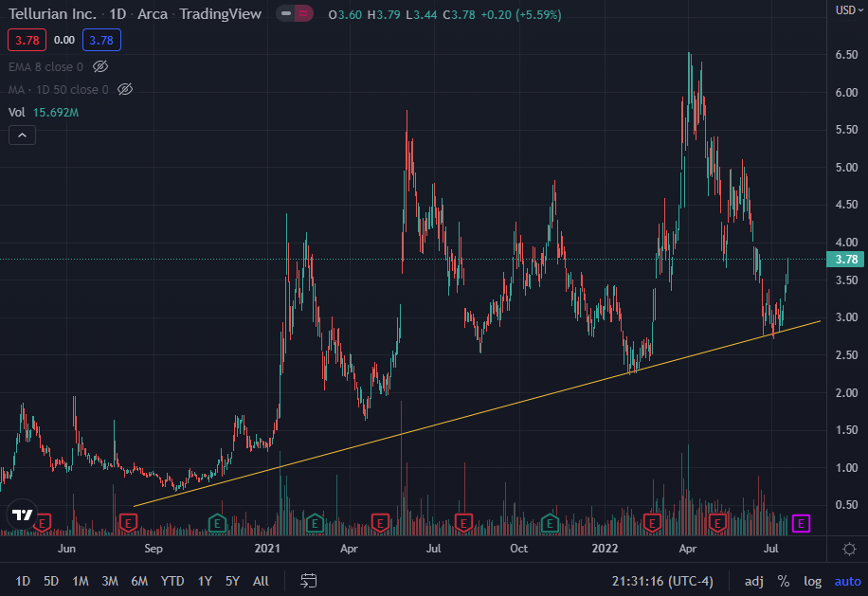
Task: Open the go to date calendar icon
Action: click(308, 581)
